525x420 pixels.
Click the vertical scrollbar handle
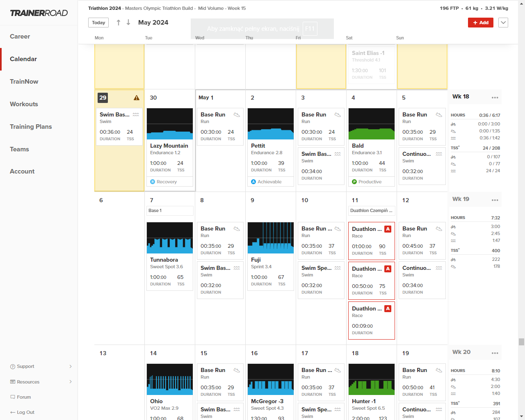tap(521, 342)
